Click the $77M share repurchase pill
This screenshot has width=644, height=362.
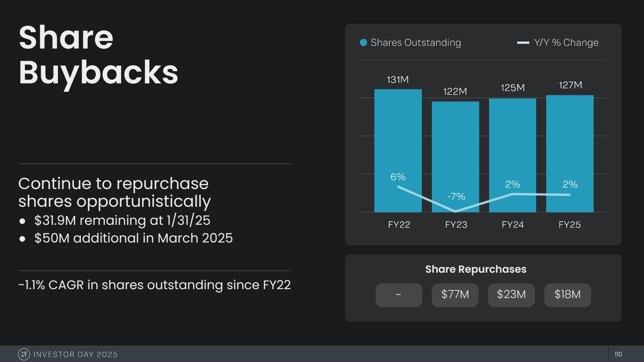point(455,295)
